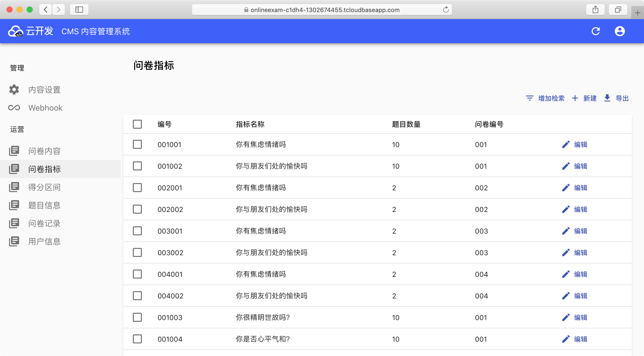Viewport: 644px width, 356px height.
Task: Open 问卷内容 in the sidebar
Action: [44, 151]
